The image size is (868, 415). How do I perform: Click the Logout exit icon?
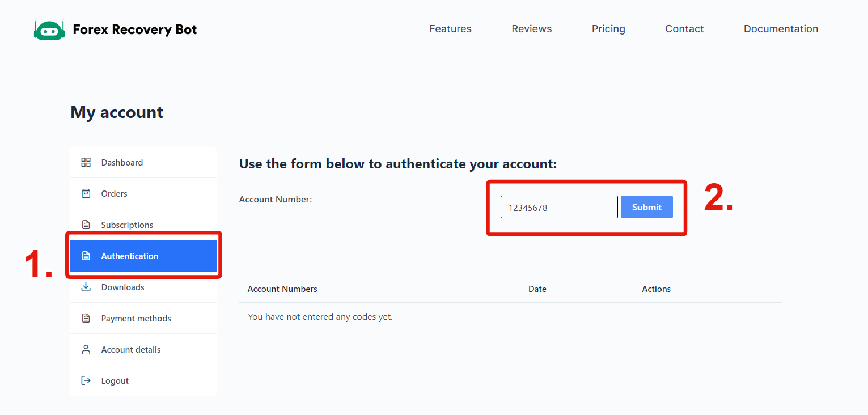click(x=86, y=380)
